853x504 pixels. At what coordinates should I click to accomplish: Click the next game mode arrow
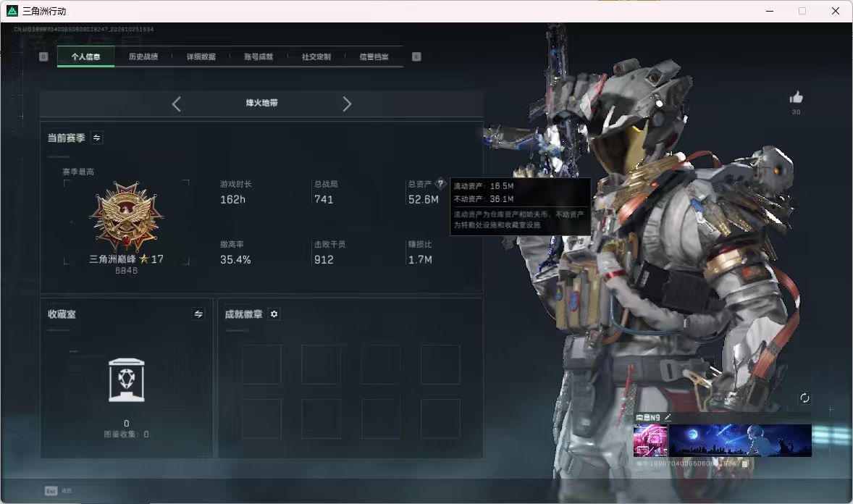point(347,104)
